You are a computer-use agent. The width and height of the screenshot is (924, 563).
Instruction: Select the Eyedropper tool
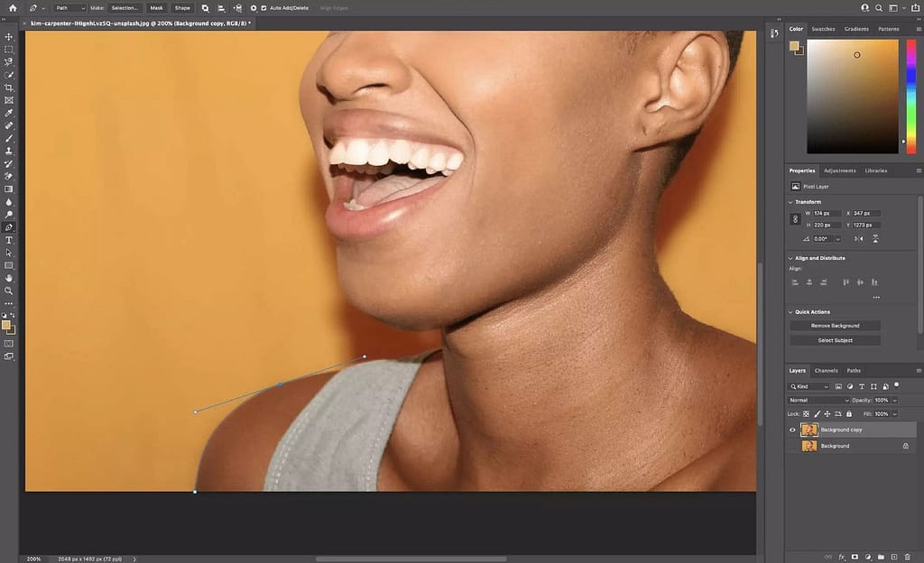click(x=9, y=113)
